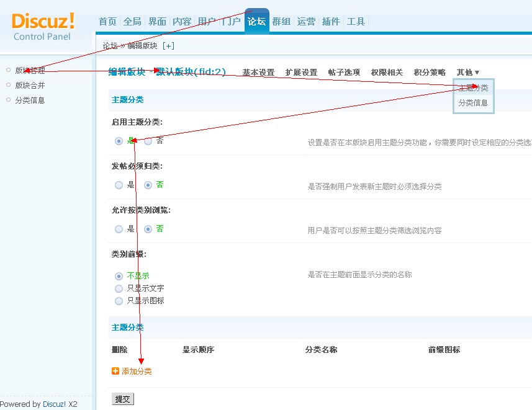Image resolution: width=532 pixels, height=410 pixels.
Task: Select 不显示 for 类别前缀
Action: (x=119, y=277)
